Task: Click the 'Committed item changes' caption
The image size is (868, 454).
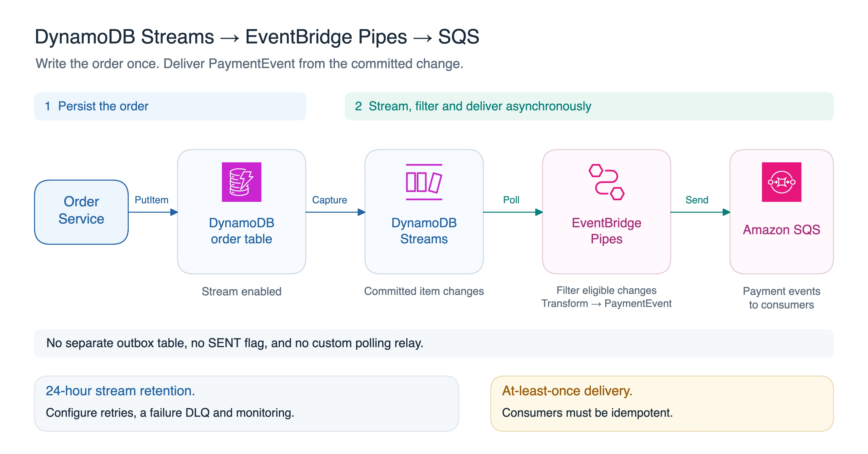Action: point(424,291)
